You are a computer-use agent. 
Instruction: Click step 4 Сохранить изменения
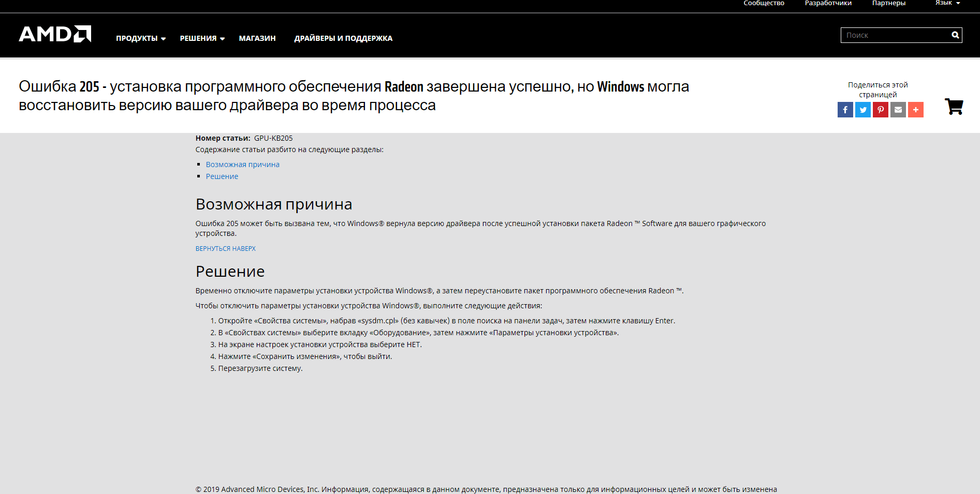point(305,356)
